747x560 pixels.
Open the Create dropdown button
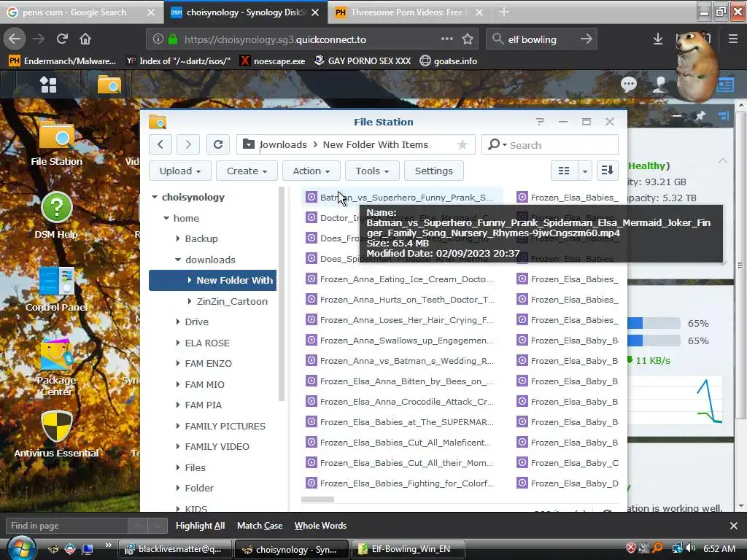(x=247, y=171)
